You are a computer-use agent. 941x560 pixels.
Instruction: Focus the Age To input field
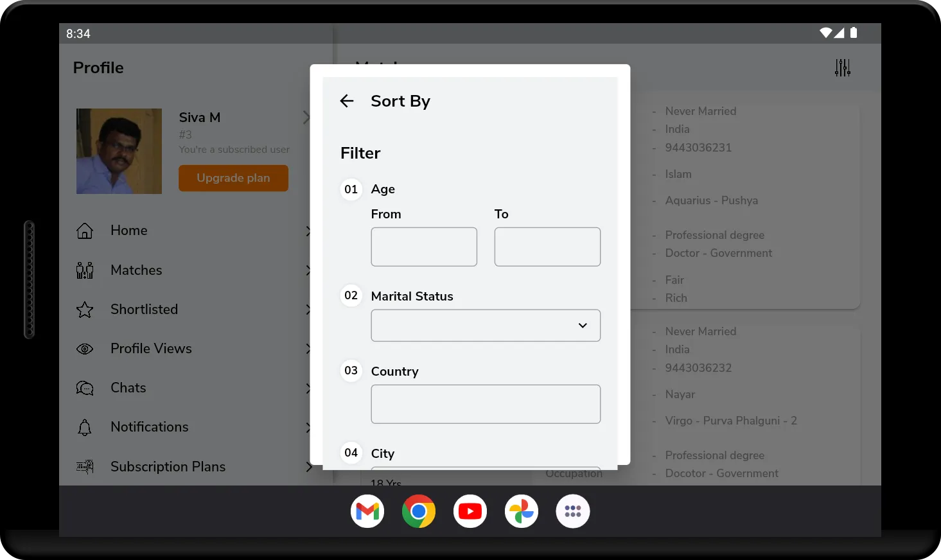[547, 247]
